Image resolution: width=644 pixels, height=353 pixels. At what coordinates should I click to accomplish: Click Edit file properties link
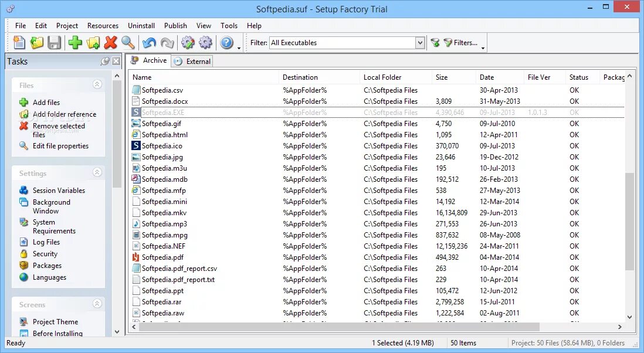pyautogui.click(x=60, y=145)
